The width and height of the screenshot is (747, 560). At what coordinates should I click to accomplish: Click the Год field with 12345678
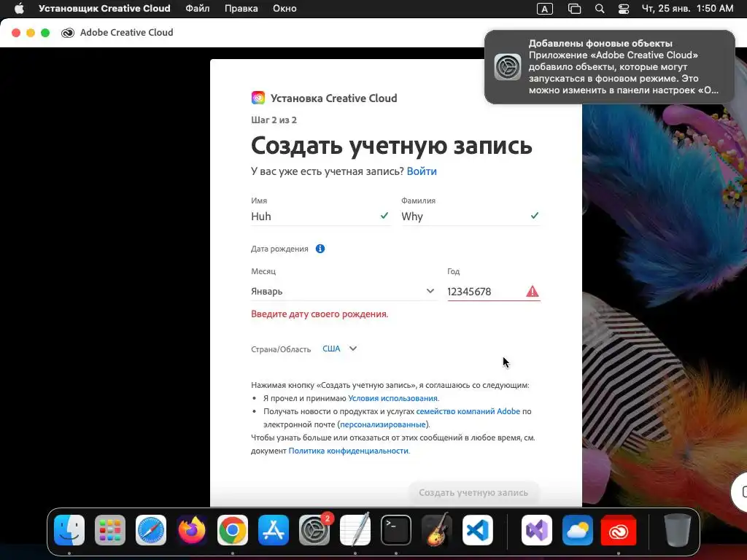click(x=494, y=292)
